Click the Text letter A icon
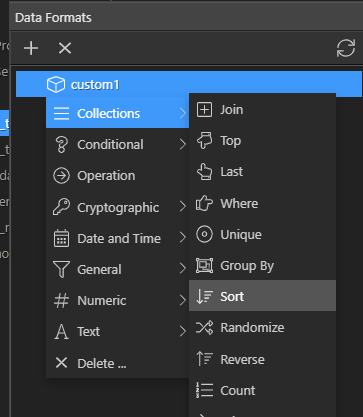Image resolution: width=363 pixels, height=417 pixels. tap(61, 332)
